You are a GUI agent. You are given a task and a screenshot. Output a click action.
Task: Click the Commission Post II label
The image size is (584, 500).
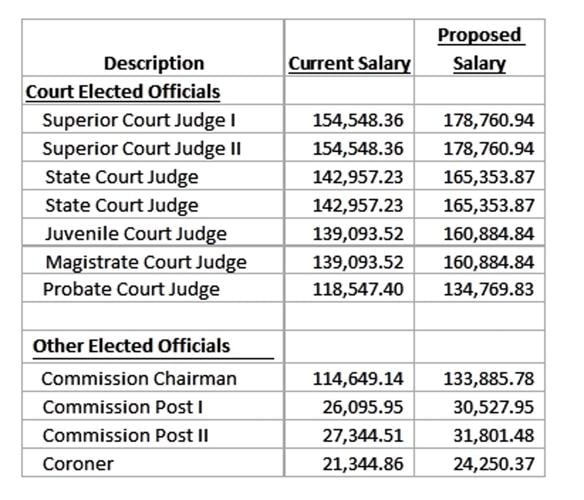point(126,435)
